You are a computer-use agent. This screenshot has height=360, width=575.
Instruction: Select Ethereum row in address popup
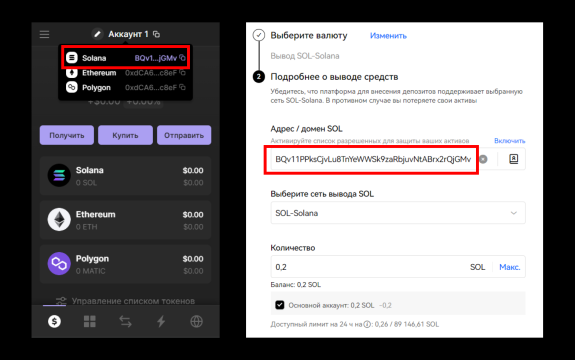coord(125,73)
